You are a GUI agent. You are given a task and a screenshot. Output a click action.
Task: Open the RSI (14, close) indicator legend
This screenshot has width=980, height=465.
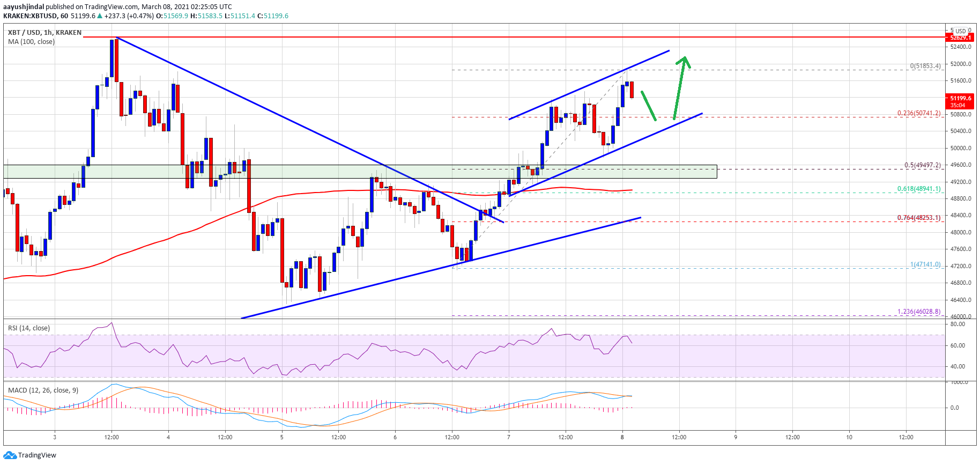[29, 328]
